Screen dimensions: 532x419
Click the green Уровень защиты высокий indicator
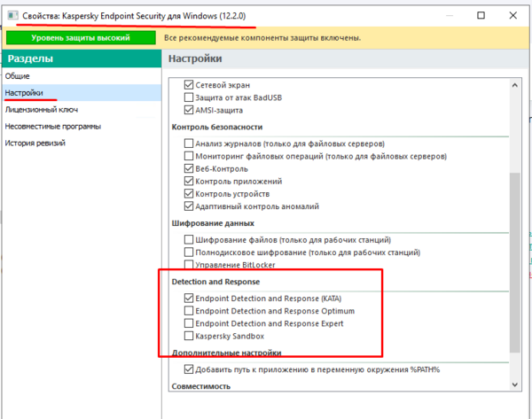coord(81,37)
